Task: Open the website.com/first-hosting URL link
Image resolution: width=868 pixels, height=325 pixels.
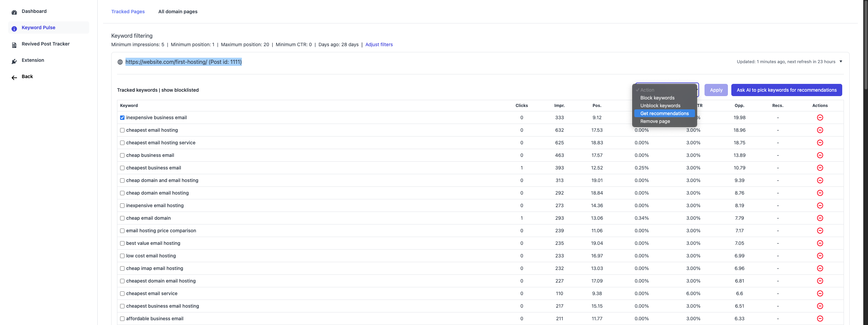Action: 184,62
